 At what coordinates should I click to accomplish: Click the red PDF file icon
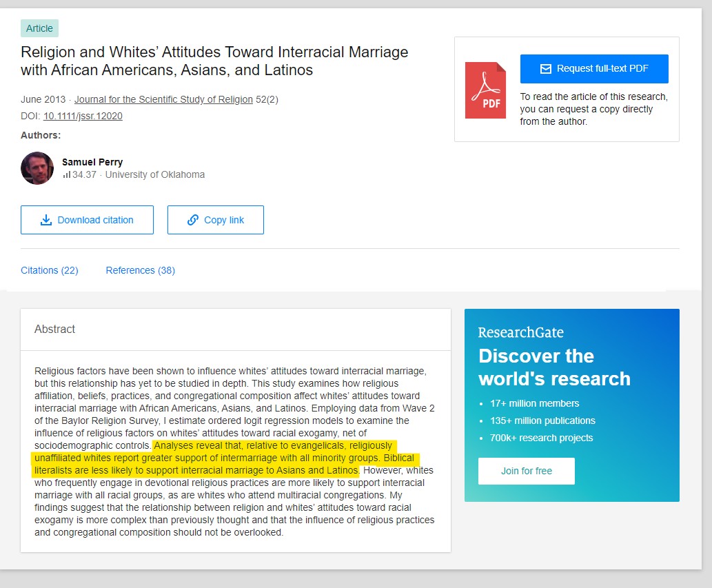pyautogui.click(x=485, y=90)
